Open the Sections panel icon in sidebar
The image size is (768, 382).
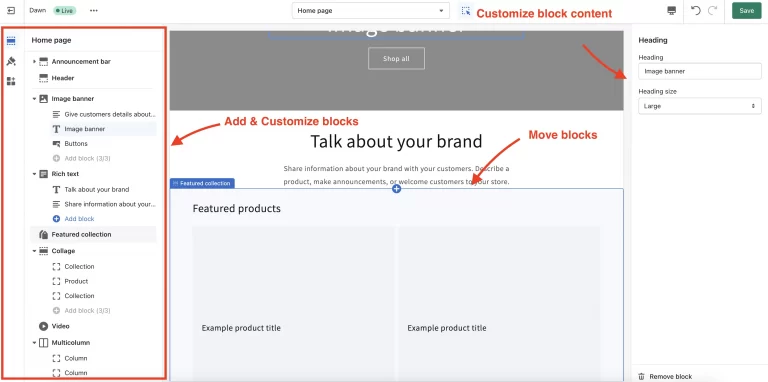[11, 41]
